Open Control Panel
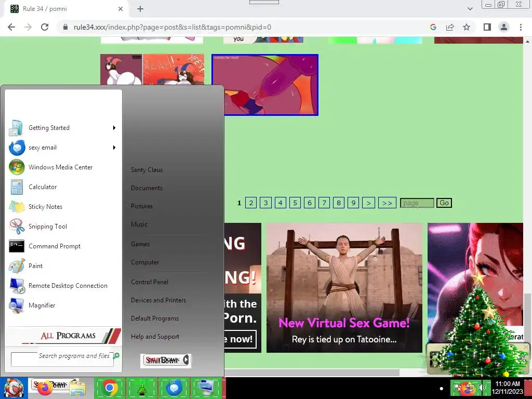Screen dimensions: 532x399 tap(150, 282)
